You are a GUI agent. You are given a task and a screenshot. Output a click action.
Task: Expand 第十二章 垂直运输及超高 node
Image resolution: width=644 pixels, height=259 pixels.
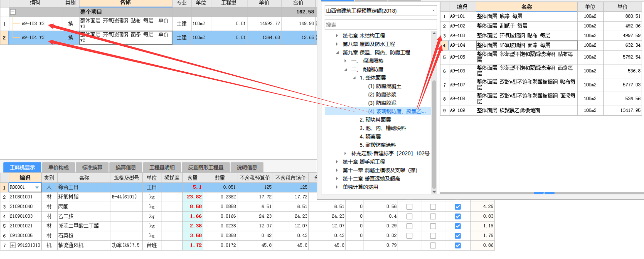click(337, 179)
